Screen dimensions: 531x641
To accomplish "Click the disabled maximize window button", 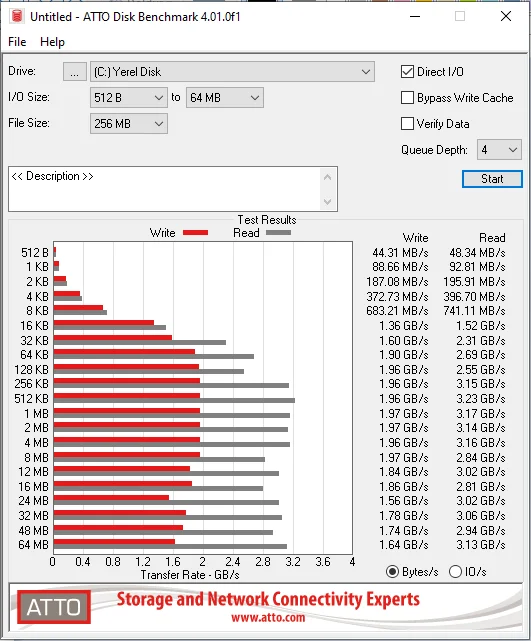I will coord(460,16).
